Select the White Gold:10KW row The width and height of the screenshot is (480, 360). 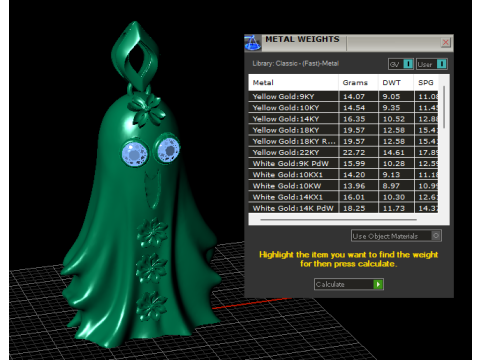[x=343, y=186]
